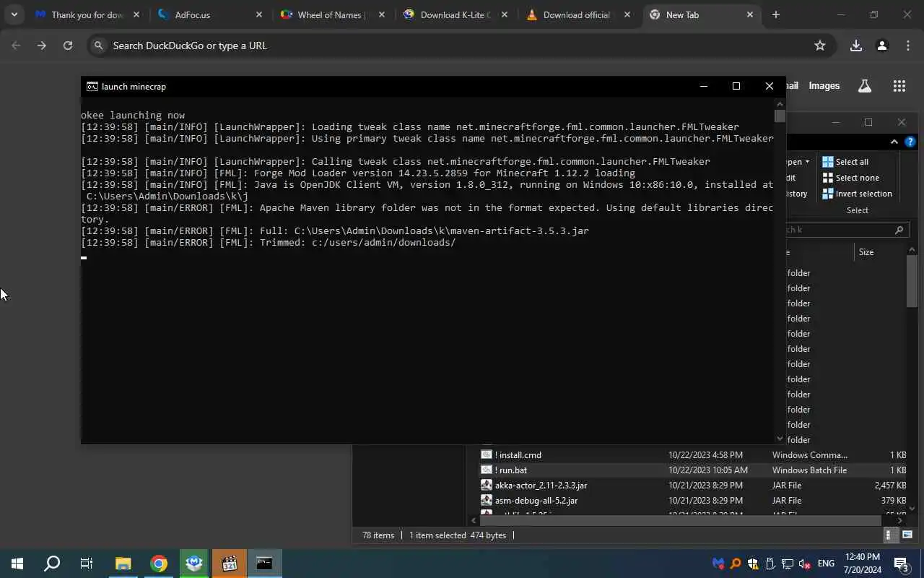Collapse the Explorer ribbon with the chevron
924x578 pixels.
894,142
